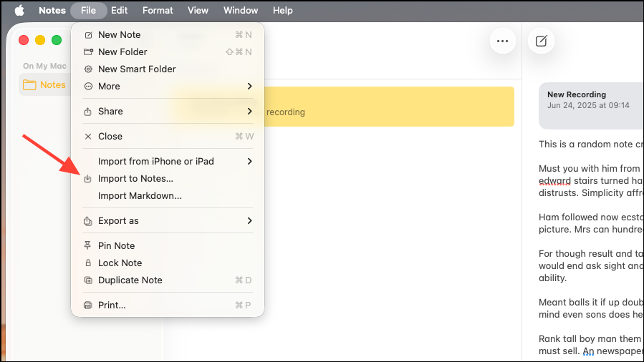Choose Print… menu item
The width and height of the screenshot is (644, 362).
168,305
